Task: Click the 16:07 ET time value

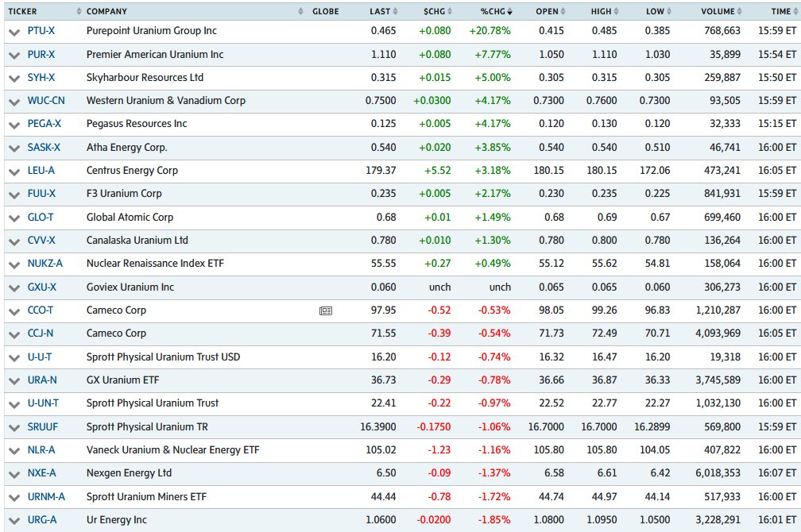Action: click(x=777, y=472)
